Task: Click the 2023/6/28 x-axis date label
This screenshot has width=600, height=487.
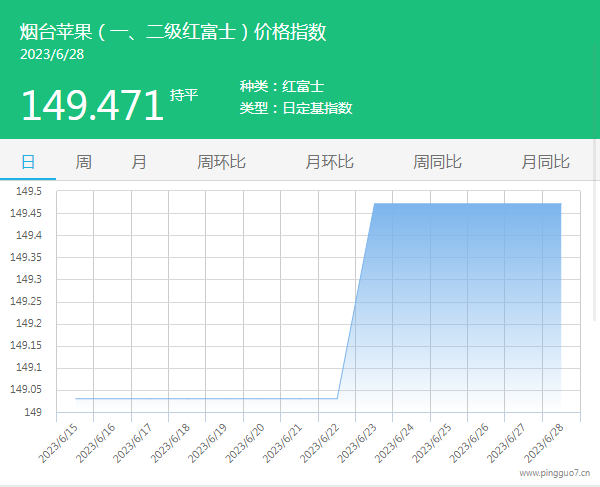Action: 544,441
